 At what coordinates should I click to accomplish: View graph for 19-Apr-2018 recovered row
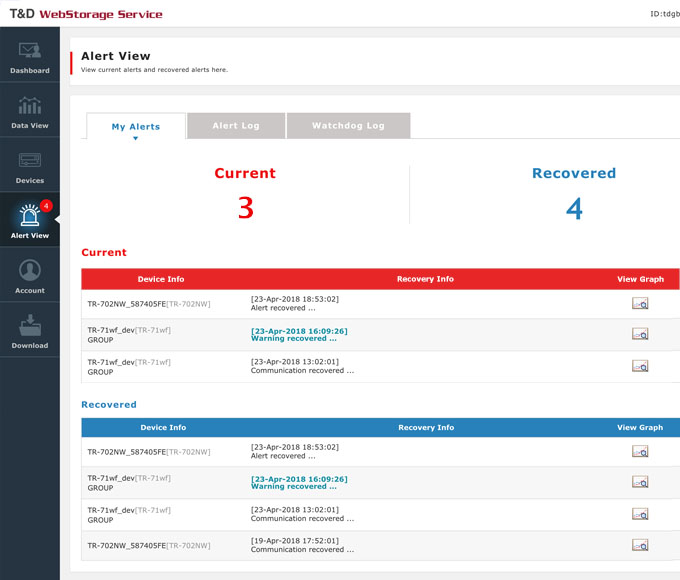click(x=640, y=545)
